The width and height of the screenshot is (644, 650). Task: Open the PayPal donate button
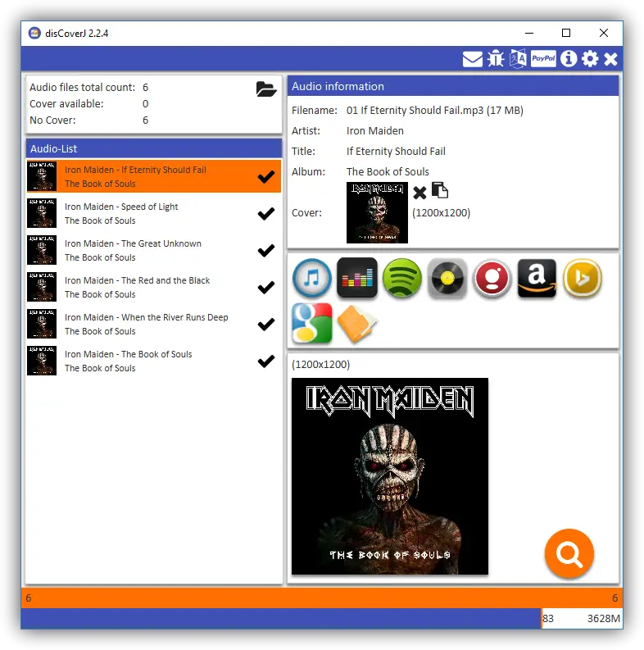pyautogui.click(x=543, y=59)
